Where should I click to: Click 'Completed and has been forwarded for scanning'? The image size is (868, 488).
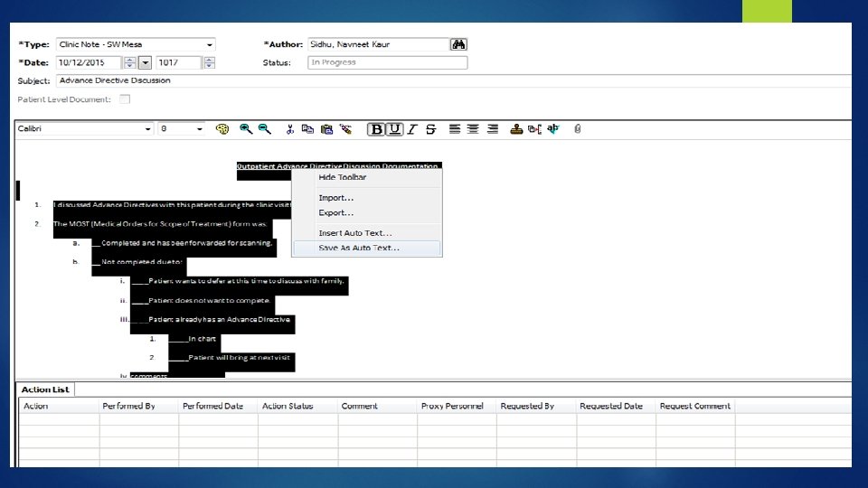[186, 243]
